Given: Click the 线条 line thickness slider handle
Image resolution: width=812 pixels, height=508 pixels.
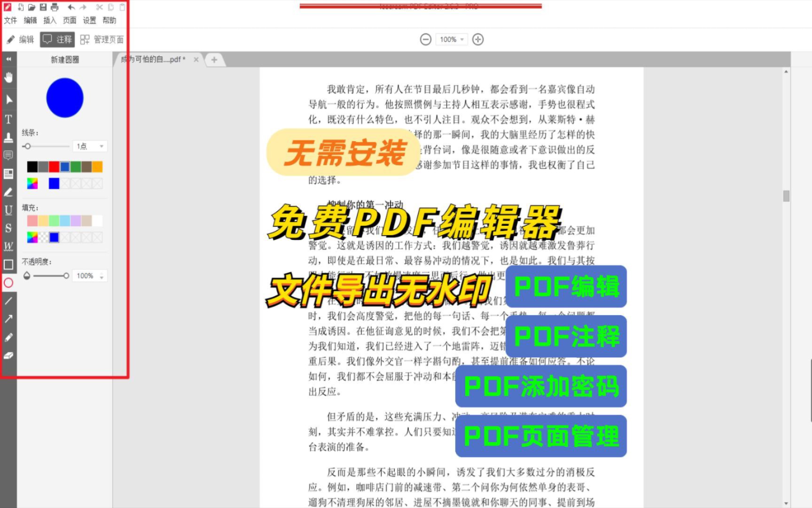Looking at the screenshot, I should coord(27,146).
